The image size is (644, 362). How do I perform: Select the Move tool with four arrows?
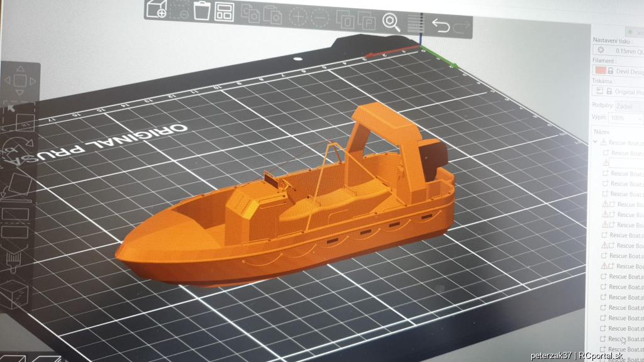19,80
